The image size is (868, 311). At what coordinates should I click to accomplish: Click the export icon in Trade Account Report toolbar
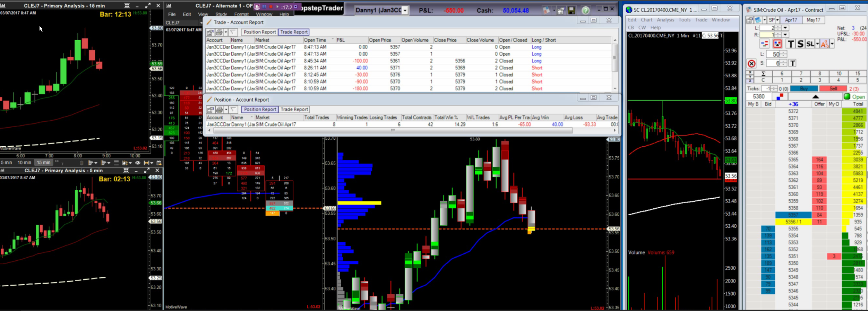[x=210, y=32]
